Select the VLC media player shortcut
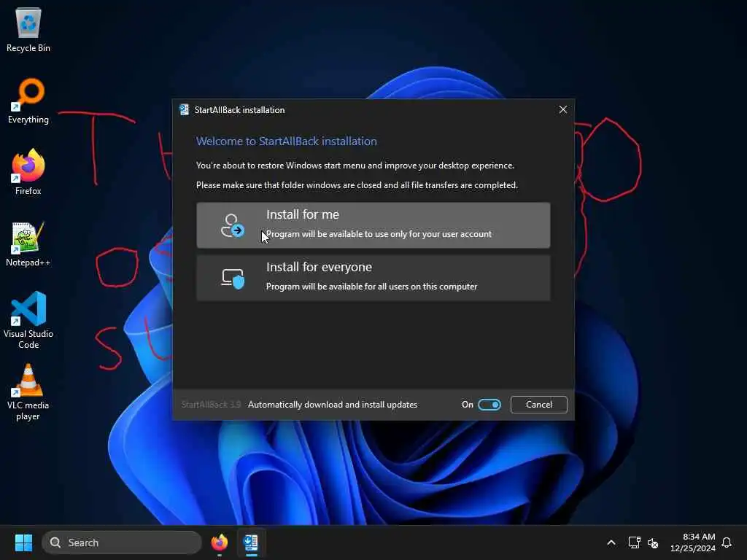Screen dimensions: 747x560 click(x=28, y=392)
